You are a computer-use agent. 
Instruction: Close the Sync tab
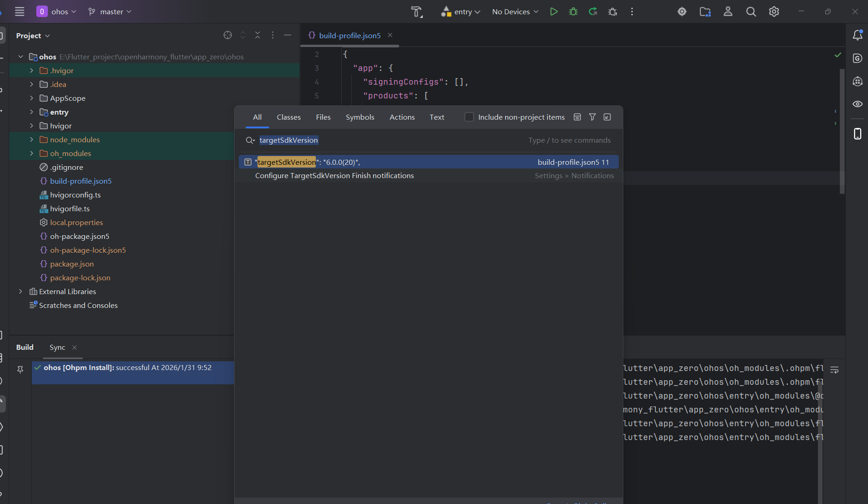point(75,348)
